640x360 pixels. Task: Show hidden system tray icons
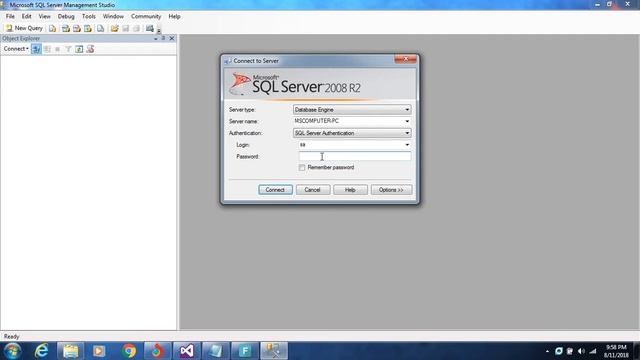click(x=547, y=351)
